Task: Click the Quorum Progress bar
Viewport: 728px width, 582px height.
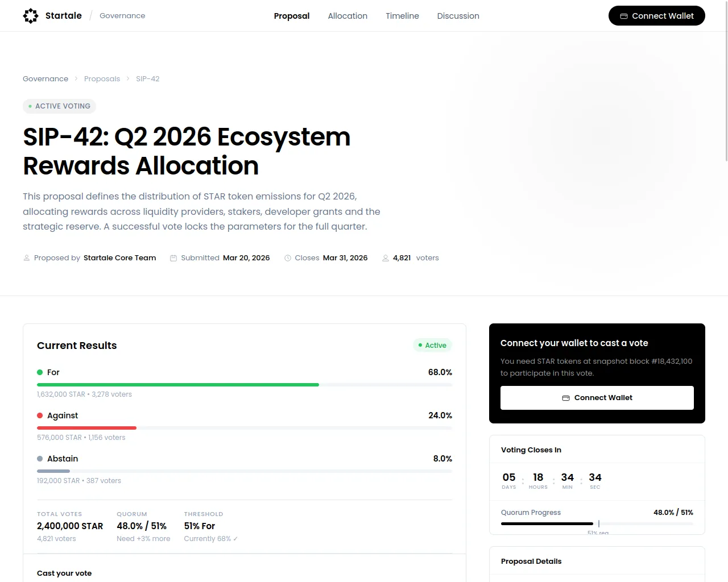Action: click(597, 523)
